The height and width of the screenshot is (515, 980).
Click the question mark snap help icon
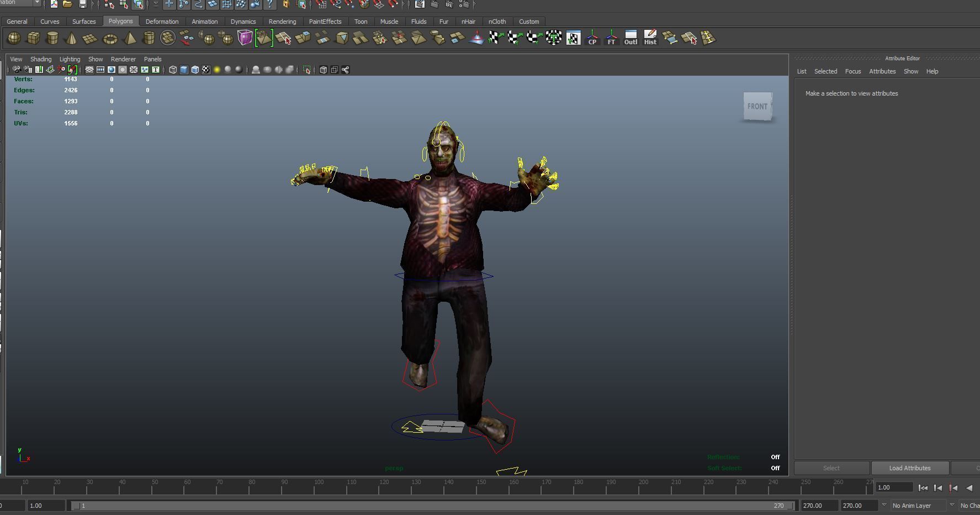(269, 4)
